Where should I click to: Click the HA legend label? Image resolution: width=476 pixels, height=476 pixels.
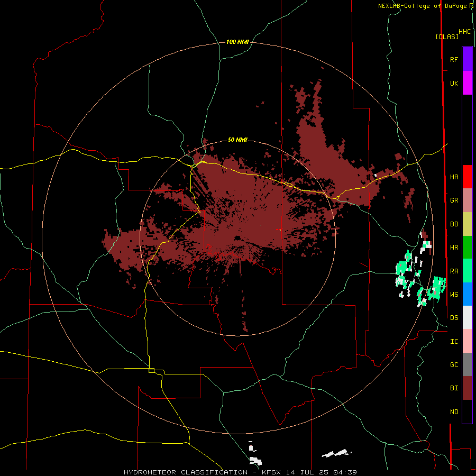[x=454, y=177]
